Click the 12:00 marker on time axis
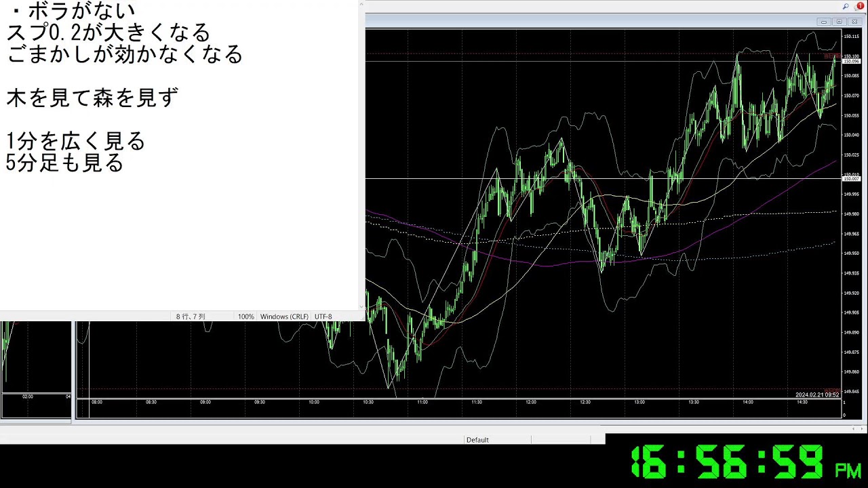 (530, 402)
